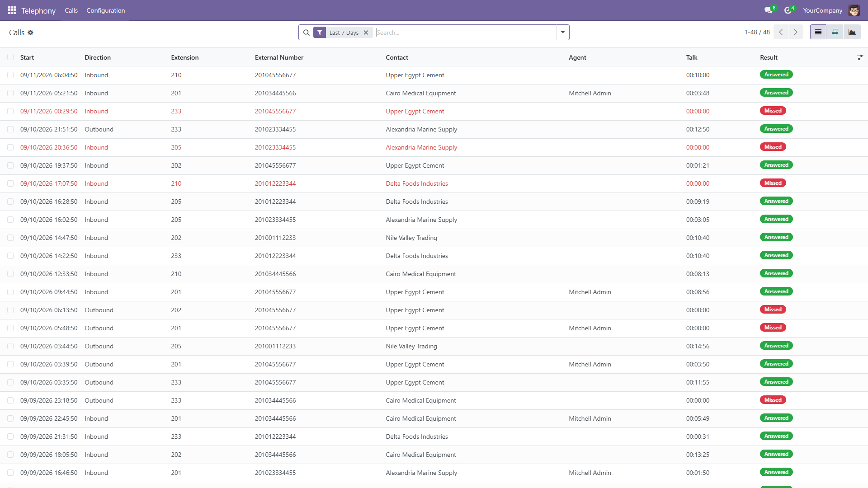Click Missed badge on 09/10/2026 20:36:50 row
The height and width of the screenshot is (488, 868).
pos(773,147)
